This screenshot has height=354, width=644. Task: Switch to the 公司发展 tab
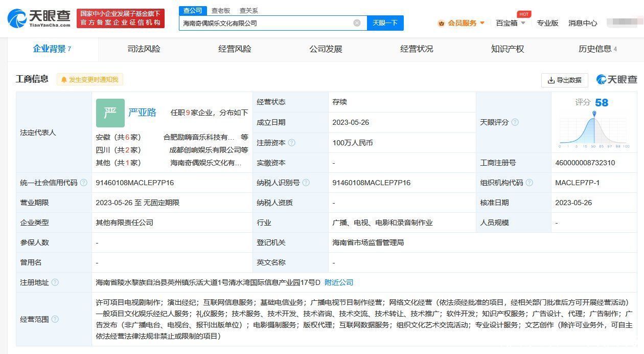pyautogui.click(x=326, y=49)
